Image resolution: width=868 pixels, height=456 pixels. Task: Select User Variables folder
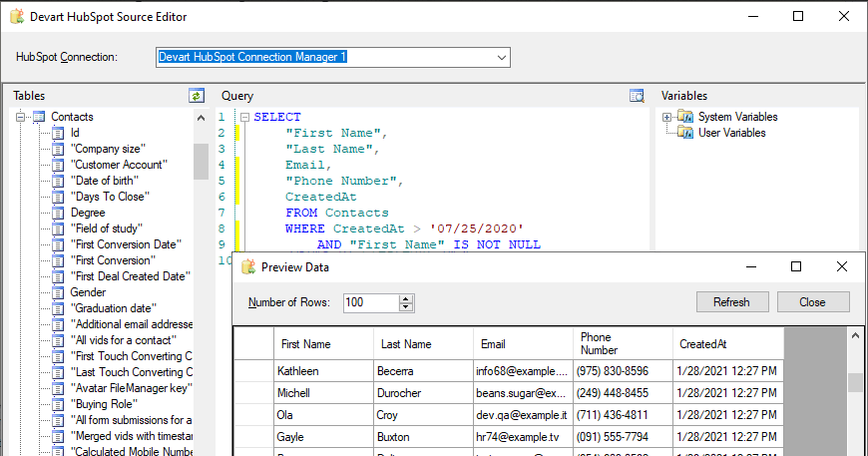tap(732, 133)
